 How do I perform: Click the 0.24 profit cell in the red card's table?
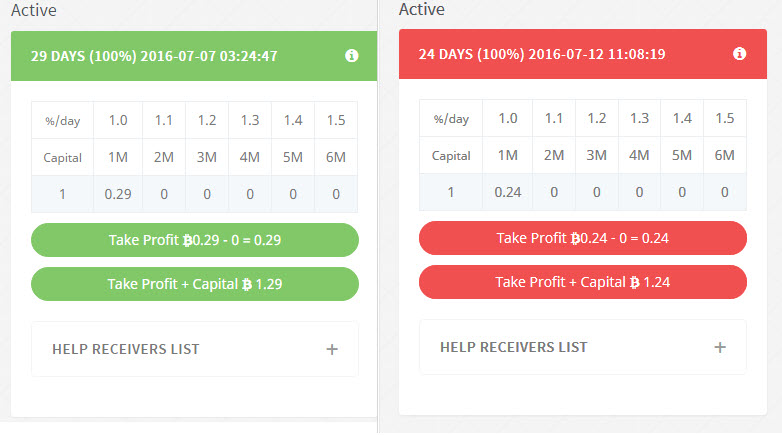point(507,192)
